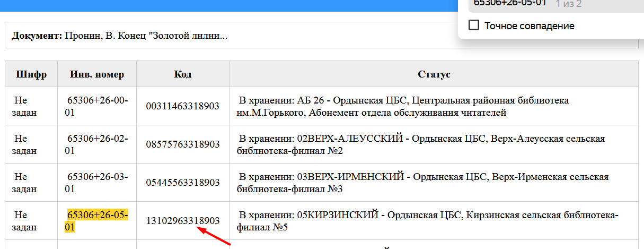The height and width of the screenshot is (249, 644).
Task: Click the 03ВЕРХ-ИРМЕНСКИЙ status text
Action: (x=423, y=183)
